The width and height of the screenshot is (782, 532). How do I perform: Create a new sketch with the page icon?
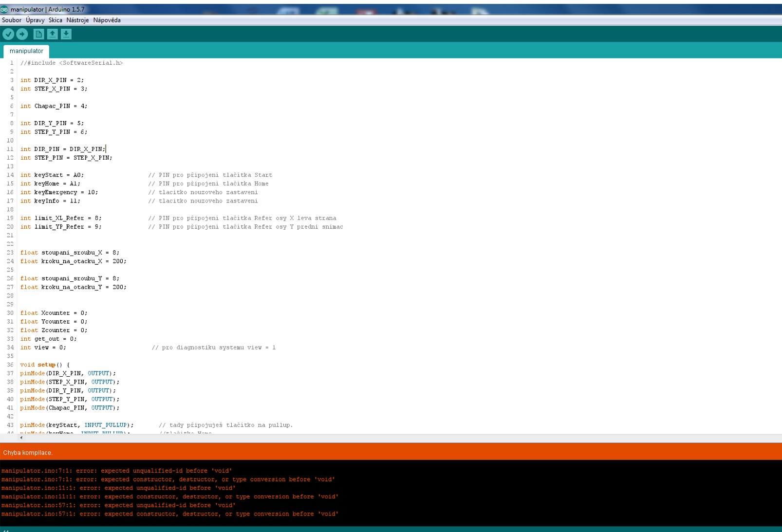tap(38, 34)
